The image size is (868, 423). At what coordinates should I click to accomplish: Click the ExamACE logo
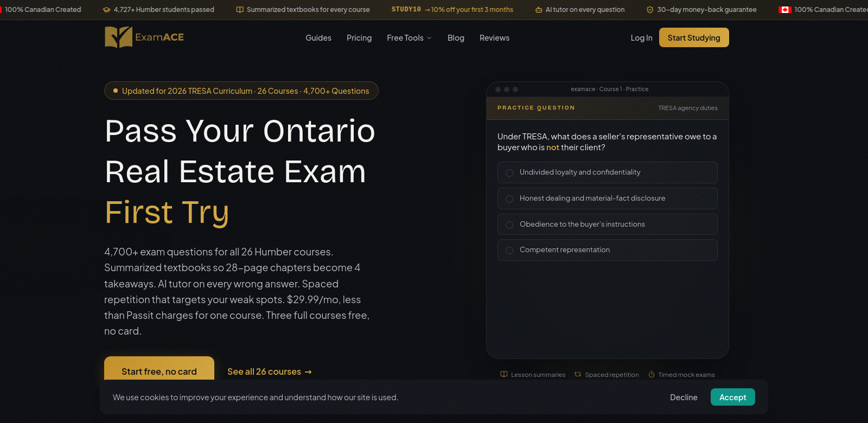144,37
